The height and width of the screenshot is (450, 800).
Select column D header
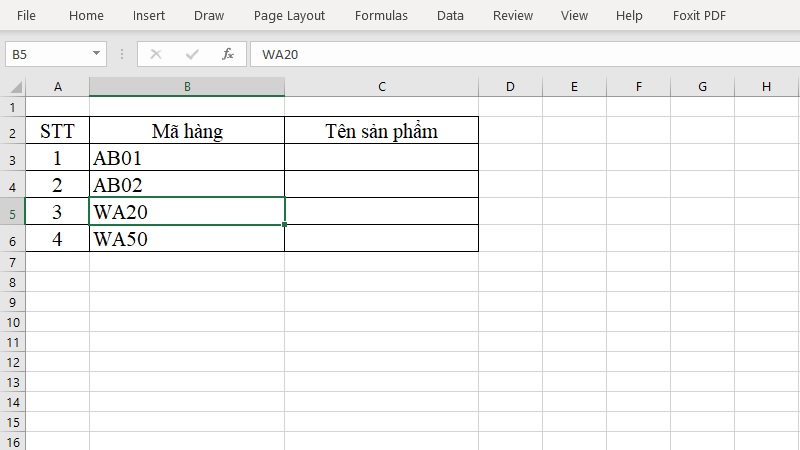(x=510, y=87)
